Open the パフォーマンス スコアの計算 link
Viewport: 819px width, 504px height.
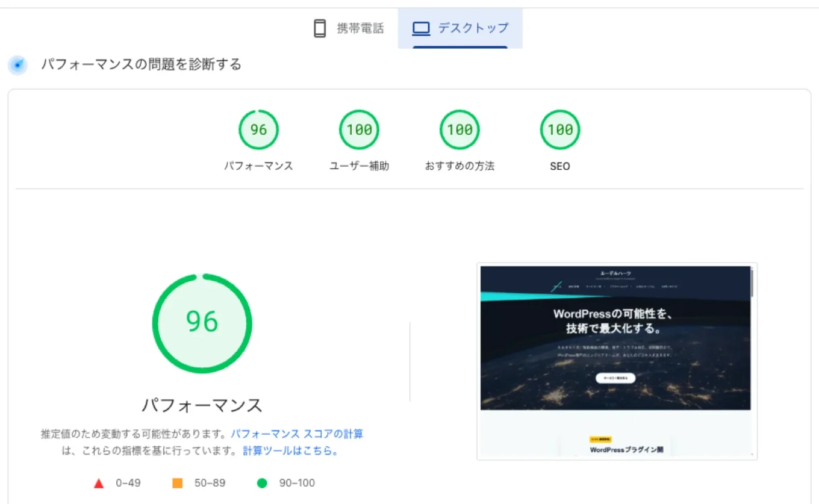(297, 434)
